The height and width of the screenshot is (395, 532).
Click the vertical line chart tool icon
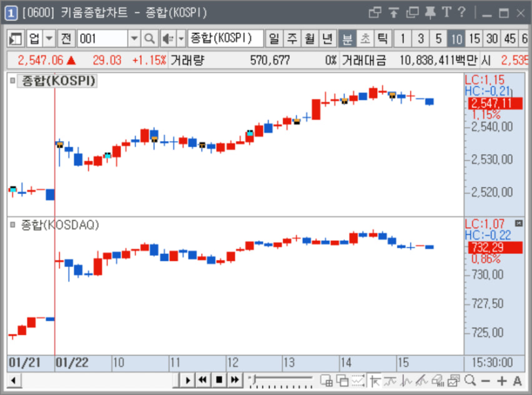(406, 381)
